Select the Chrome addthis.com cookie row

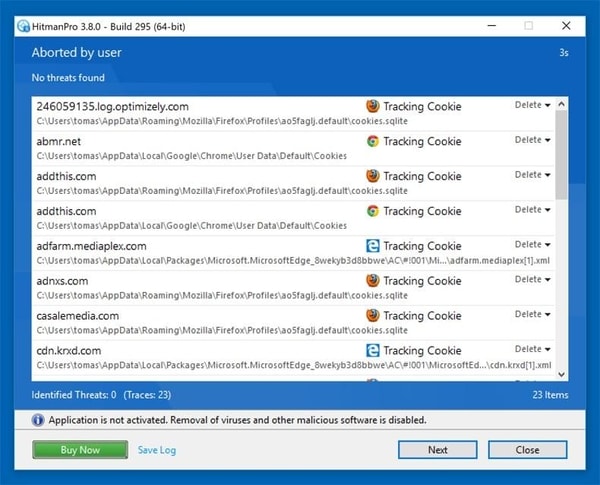pyautogui.click(x=200, y=217)
